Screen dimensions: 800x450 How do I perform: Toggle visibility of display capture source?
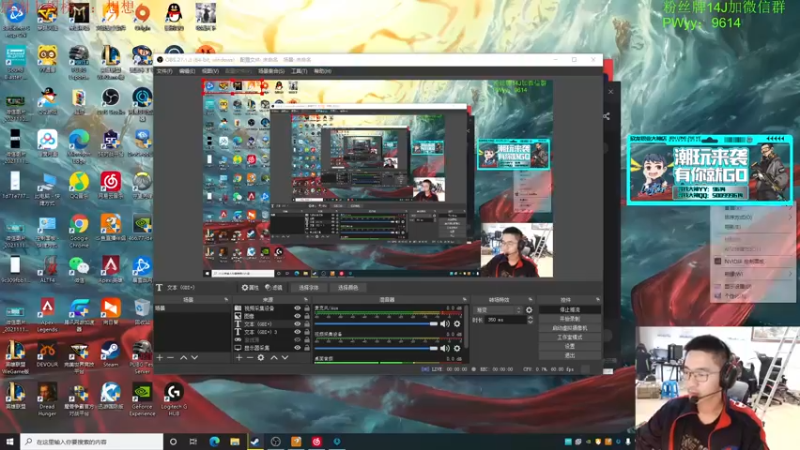(x=297, y=348)
